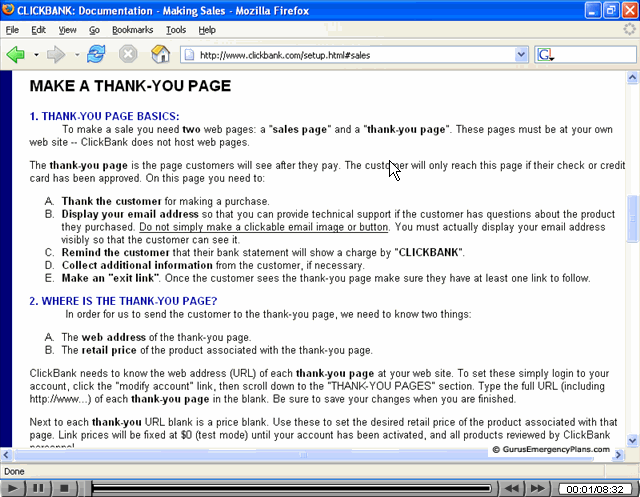Open the File menu

click(12, 30)
